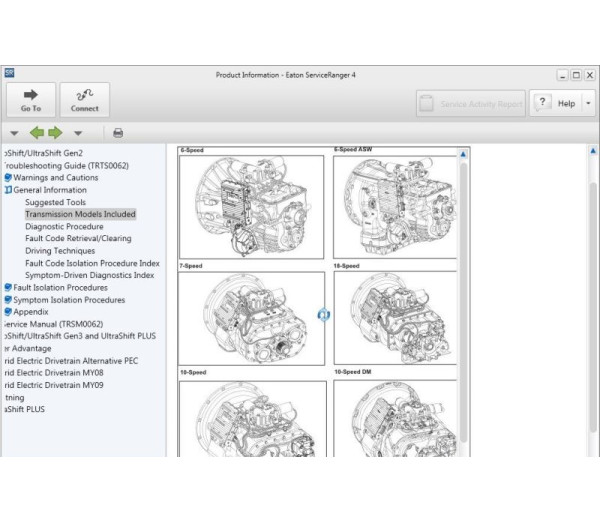The image size is (600, 523).
Task: Click the Go To arrow button
Action: [x=31, y=100]
